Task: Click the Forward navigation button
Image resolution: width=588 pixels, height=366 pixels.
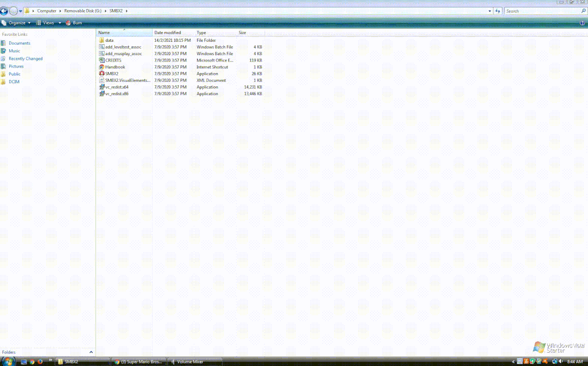Action: click(x=14, y=11)
